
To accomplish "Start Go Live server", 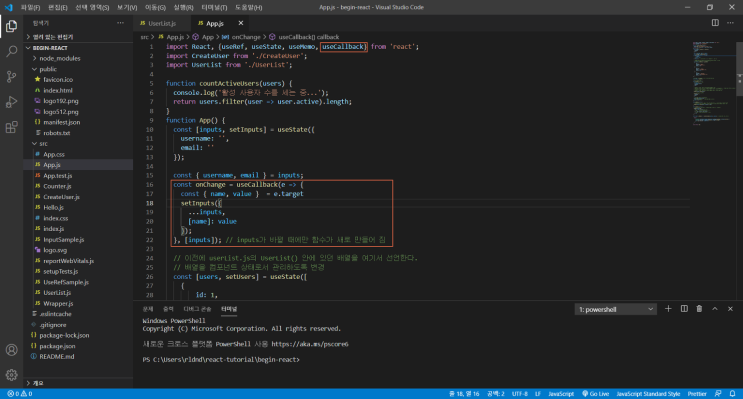I will point(595,394).
